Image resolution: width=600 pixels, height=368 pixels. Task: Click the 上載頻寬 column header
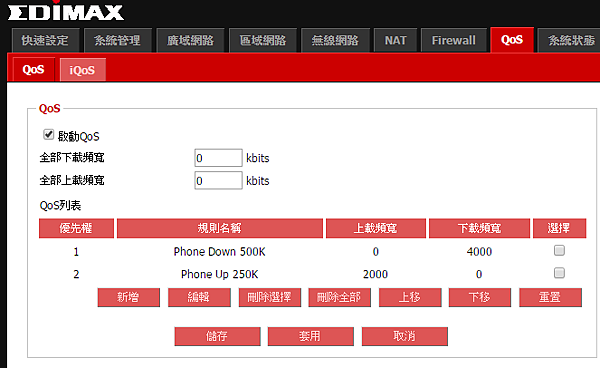point(376,228)
